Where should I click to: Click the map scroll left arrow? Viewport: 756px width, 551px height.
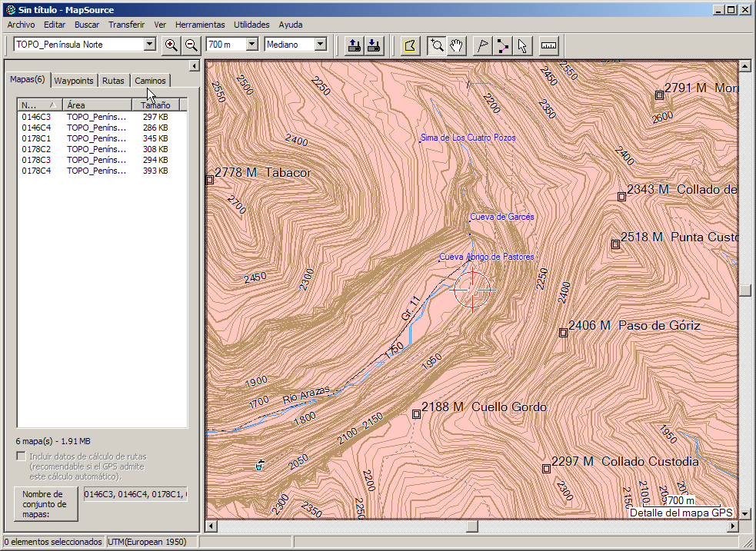tap(211, 526)
